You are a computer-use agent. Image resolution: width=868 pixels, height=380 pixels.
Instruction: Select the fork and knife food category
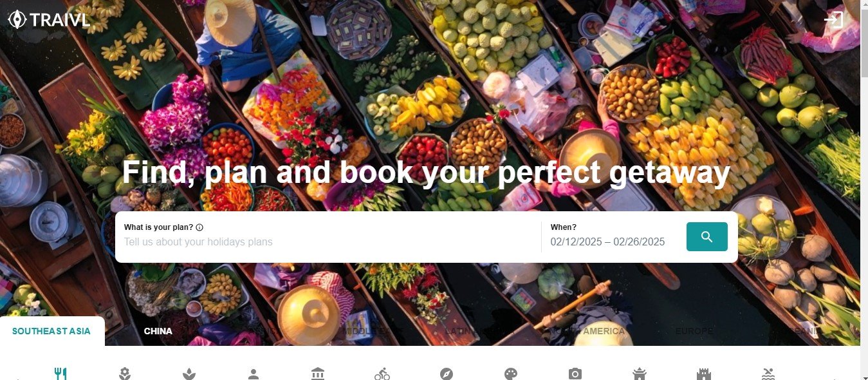click(x=60, y=374)
